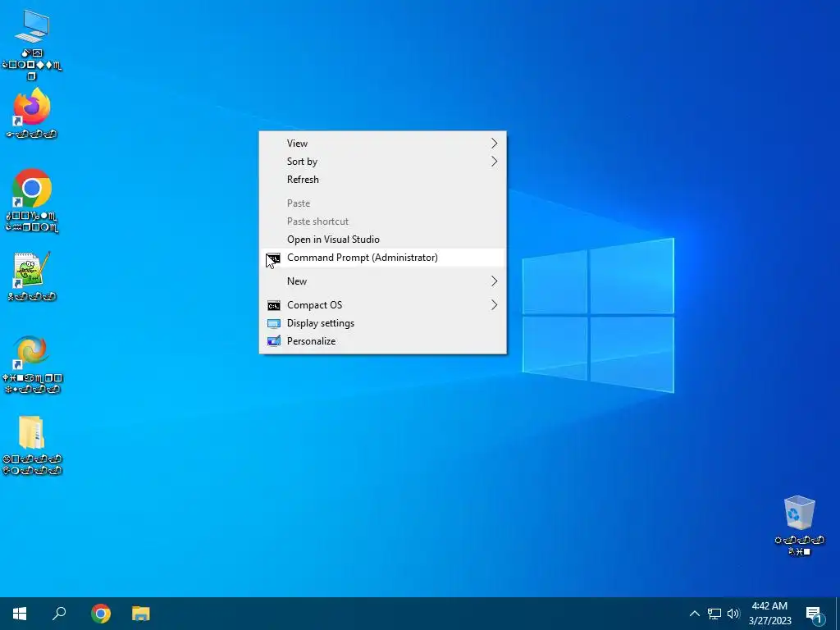Expand the View submenu
Image resolution: width=840 pixels, height=630 pixels.
382,143
